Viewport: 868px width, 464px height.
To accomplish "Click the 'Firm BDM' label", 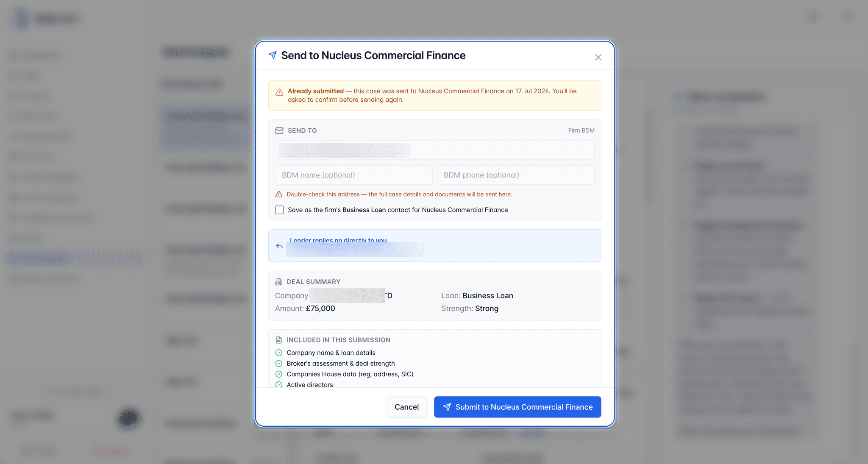I will 581,131.
